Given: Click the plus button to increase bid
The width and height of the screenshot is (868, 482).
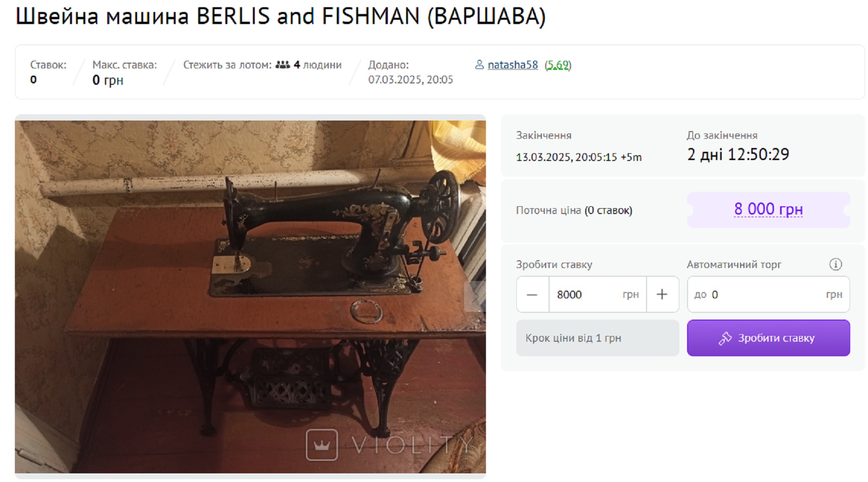Looking at the screenshot, I should [662, 295].
